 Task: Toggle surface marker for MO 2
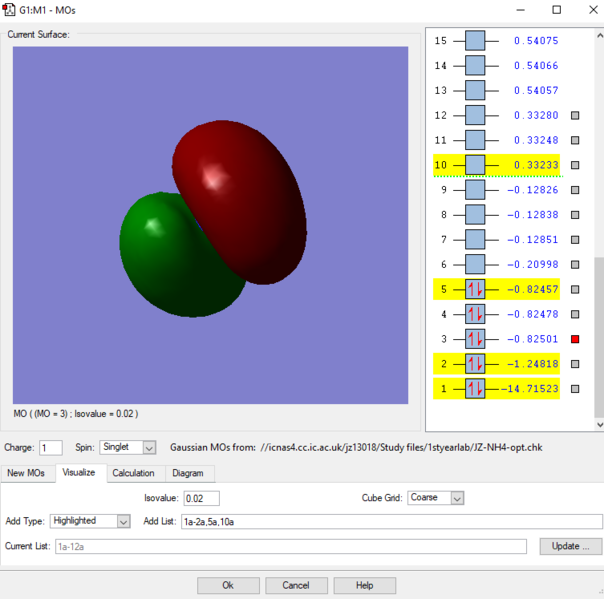pos(575,364)
